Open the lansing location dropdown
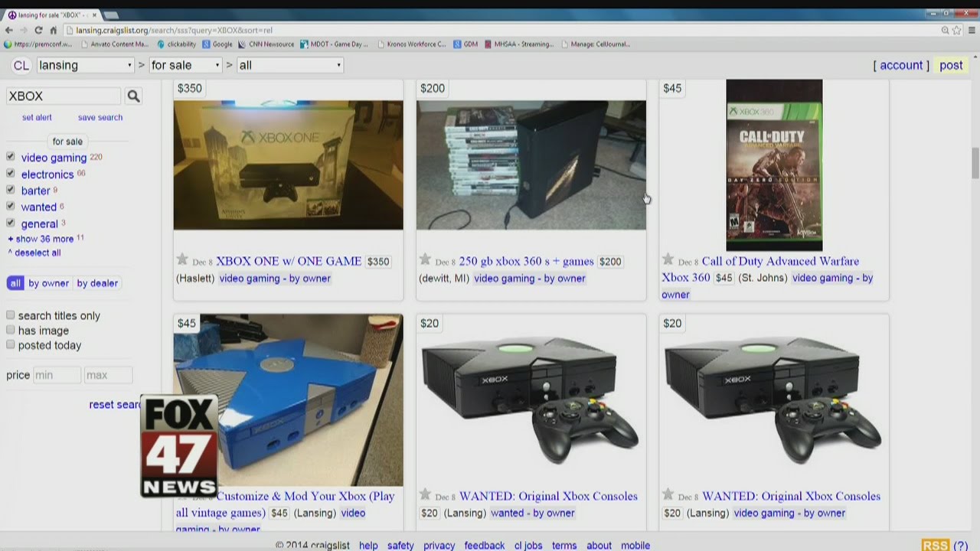The image size is (980, 551). tap(86, 65)
